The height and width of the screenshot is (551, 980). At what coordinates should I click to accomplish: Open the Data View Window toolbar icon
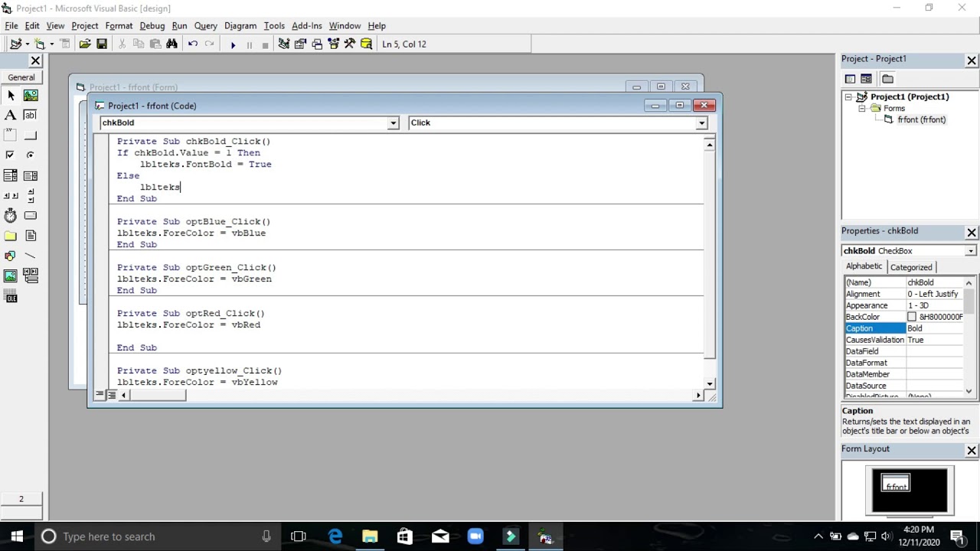pos(366,44)
